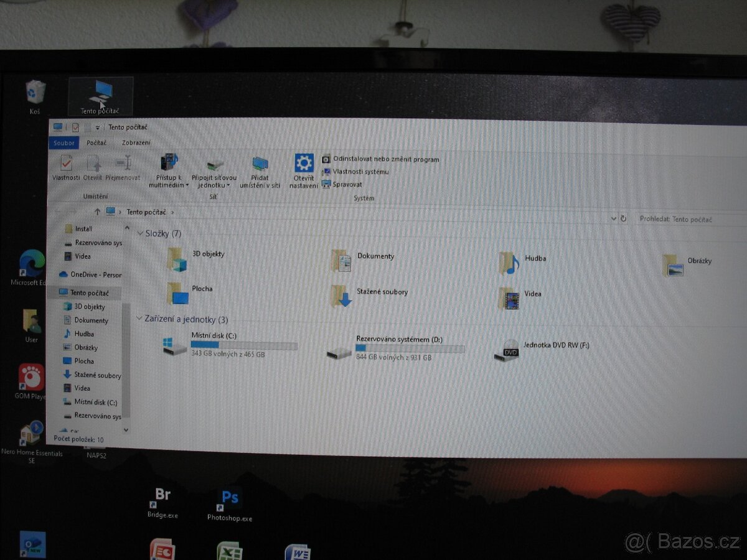Open the Soubor menu tab
The image size is (747, 560).
(63, 143)
